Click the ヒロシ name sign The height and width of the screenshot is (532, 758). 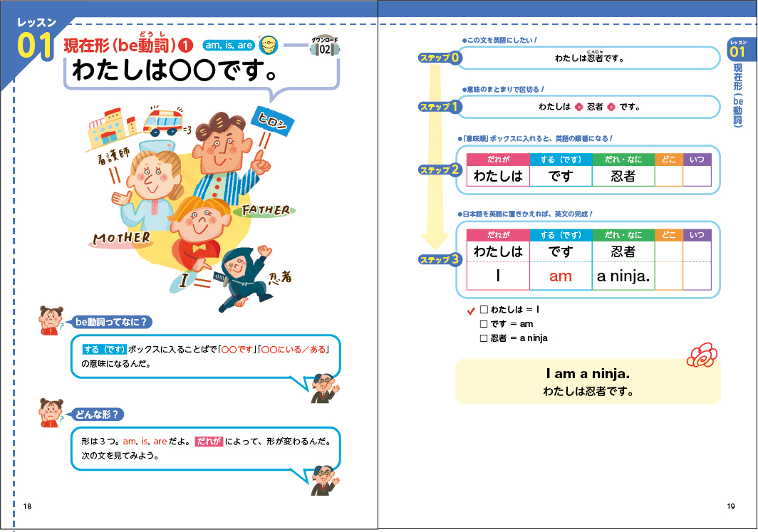pos(273,121)
